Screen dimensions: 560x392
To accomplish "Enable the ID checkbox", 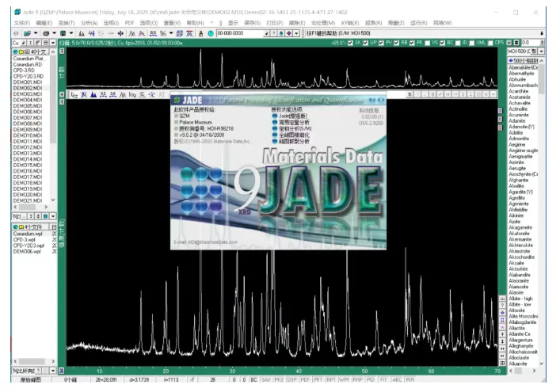I will coord(458,43).
